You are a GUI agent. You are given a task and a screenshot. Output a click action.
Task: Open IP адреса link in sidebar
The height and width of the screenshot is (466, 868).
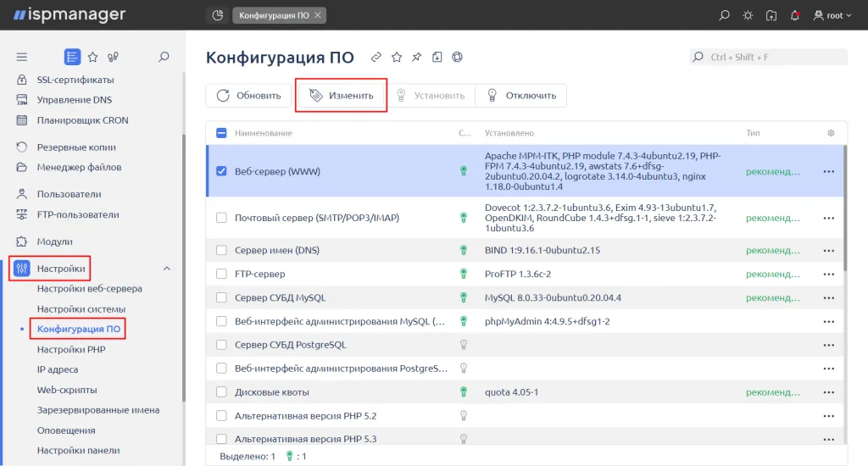58,369
